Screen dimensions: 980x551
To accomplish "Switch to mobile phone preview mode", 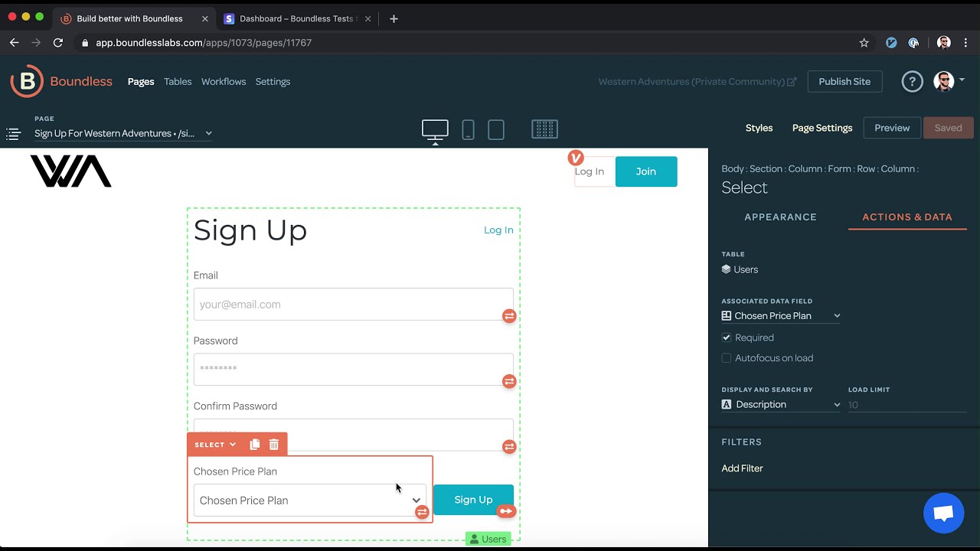I will click(x=468, y=130).
